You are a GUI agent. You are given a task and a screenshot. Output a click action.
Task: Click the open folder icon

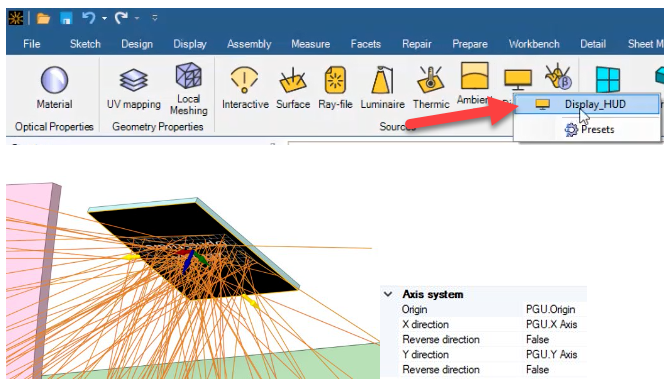tap(43, 18)
